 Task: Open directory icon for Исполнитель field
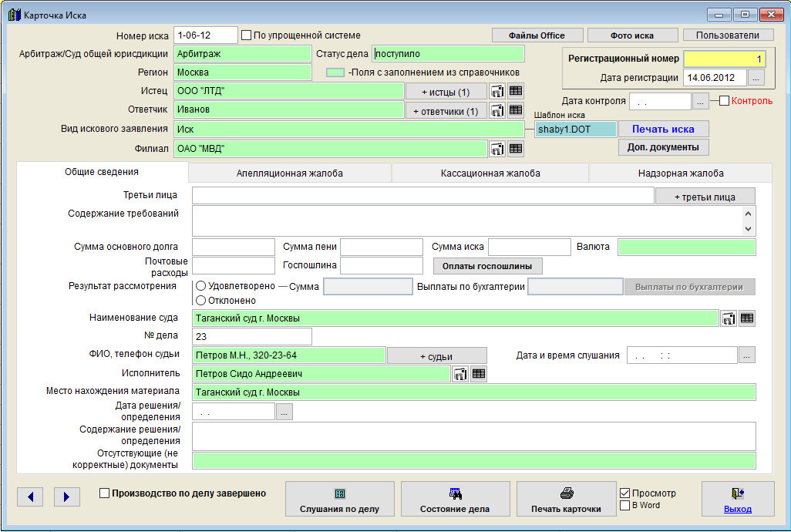(460, 374)
